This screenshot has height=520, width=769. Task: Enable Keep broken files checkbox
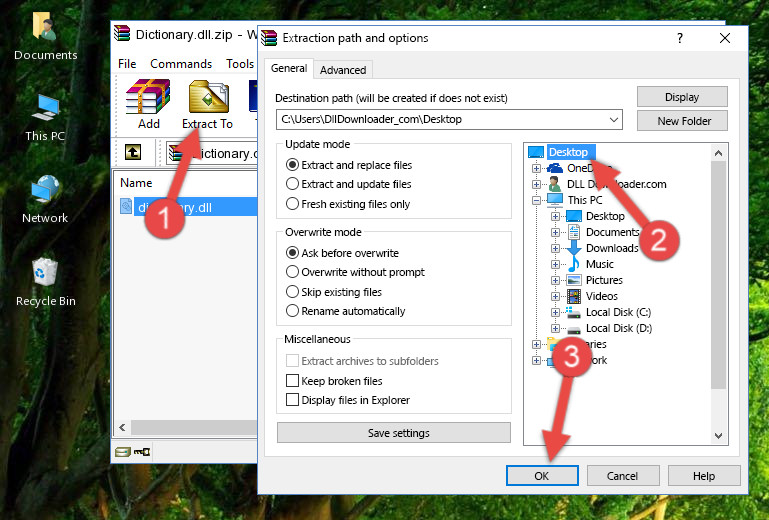click(292, 381)
